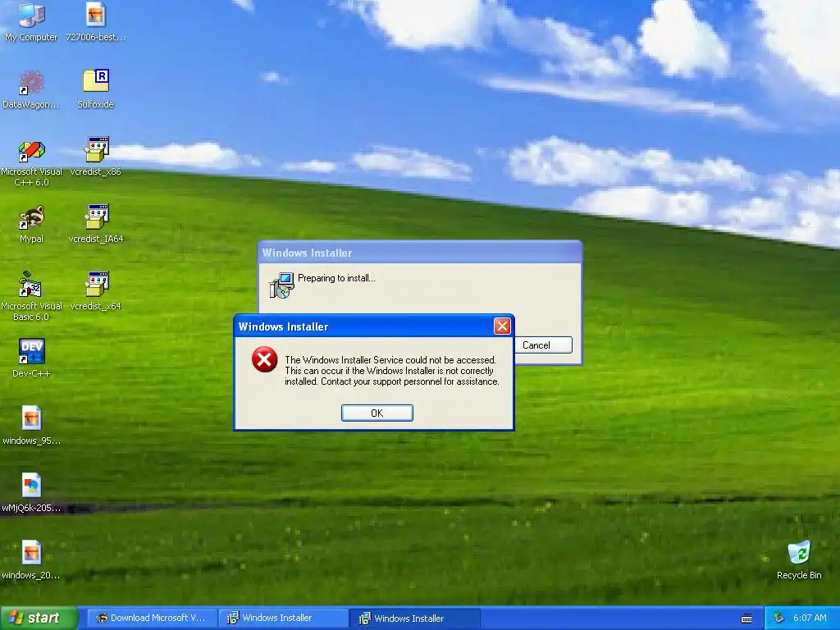Switch to the active Windows Installer taskbar button

click(414, 619)
